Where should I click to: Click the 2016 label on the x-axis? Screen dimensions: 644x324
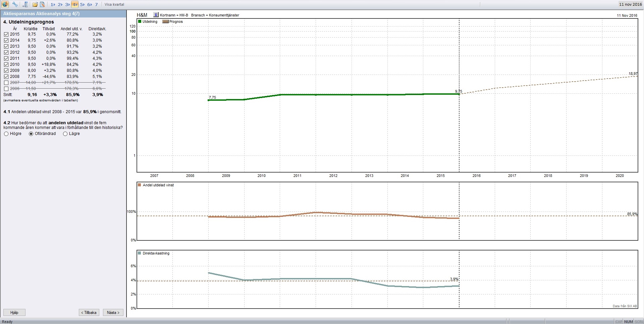(476, 176)
